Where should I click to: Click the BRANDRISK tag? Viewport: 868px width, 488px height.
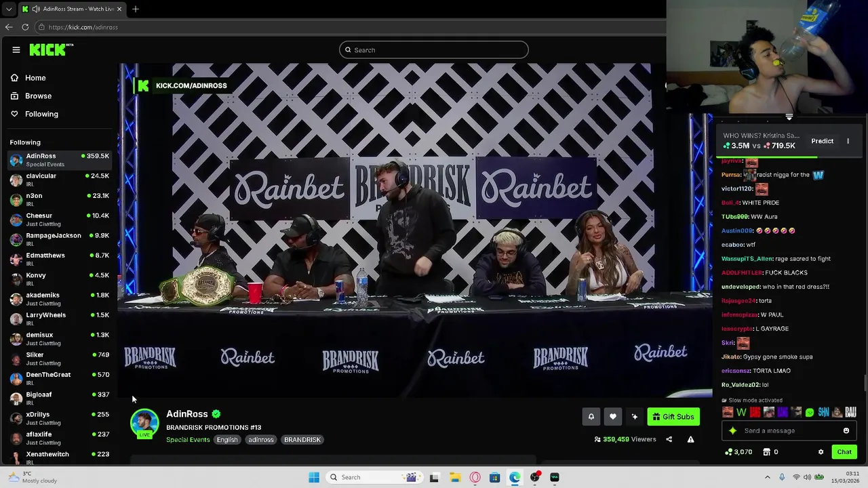(x=302, y=440)
